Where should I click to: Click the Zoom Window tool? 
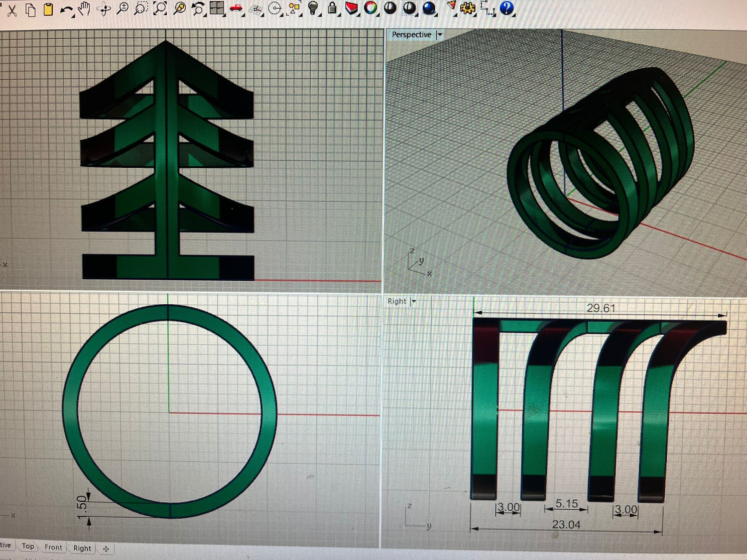click(141, 8)
